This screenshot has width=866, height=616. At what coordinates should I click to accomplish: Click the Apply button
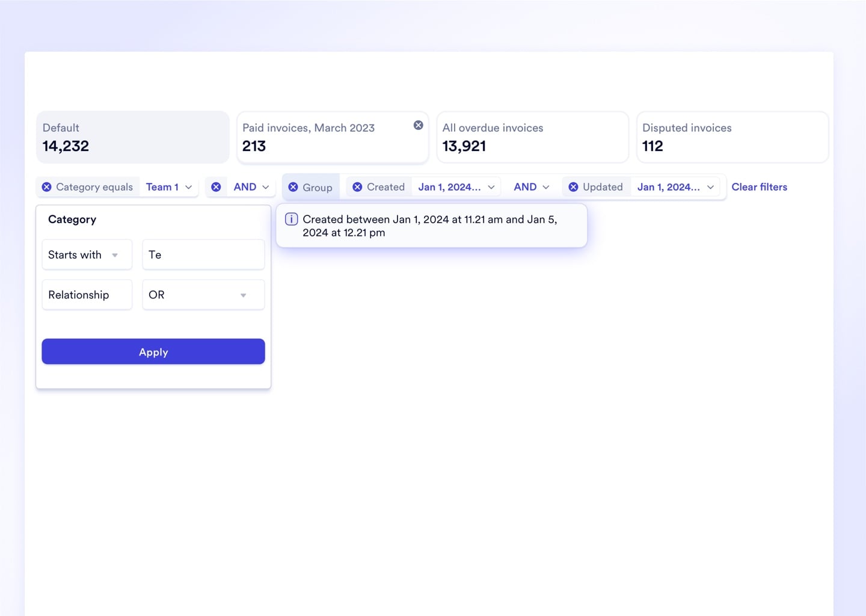click(x=153, y=352)
